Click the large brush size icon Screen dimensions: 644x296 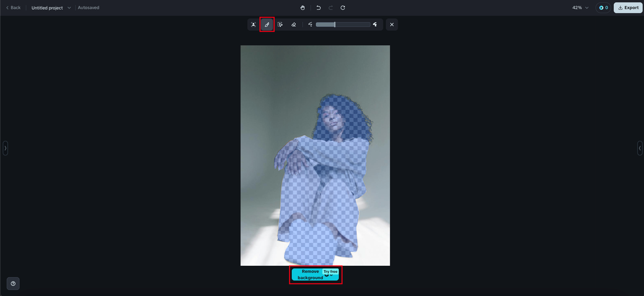(x=375, y=25)
